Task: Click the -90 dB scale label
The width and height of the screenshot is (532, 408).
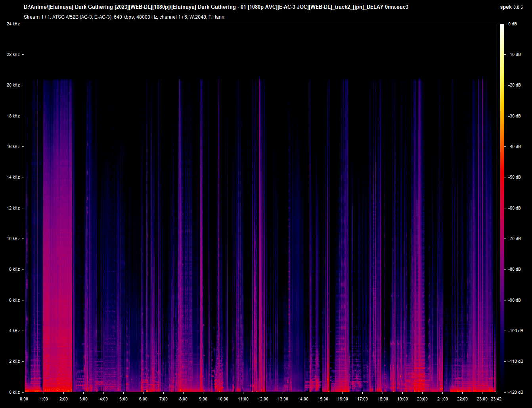Action: 515,300
